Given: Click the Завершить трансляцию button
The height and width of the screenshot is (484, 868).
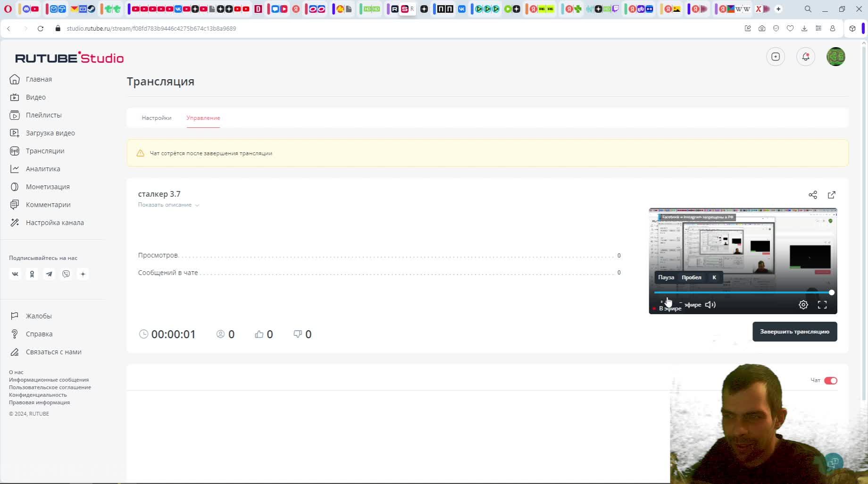Looking at the screenshot, I should [795, 332].
